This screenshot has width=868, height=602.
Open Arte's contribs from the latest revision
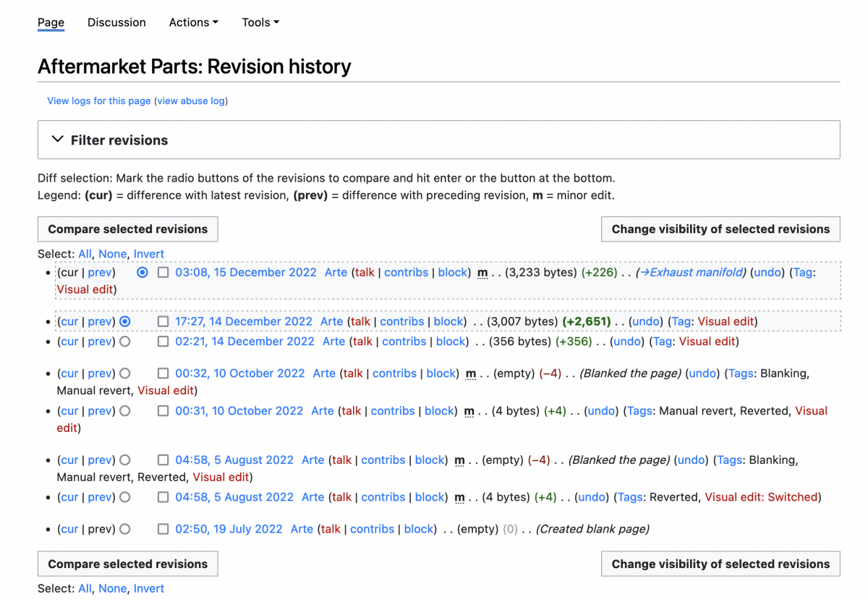(x=406, y=272)
